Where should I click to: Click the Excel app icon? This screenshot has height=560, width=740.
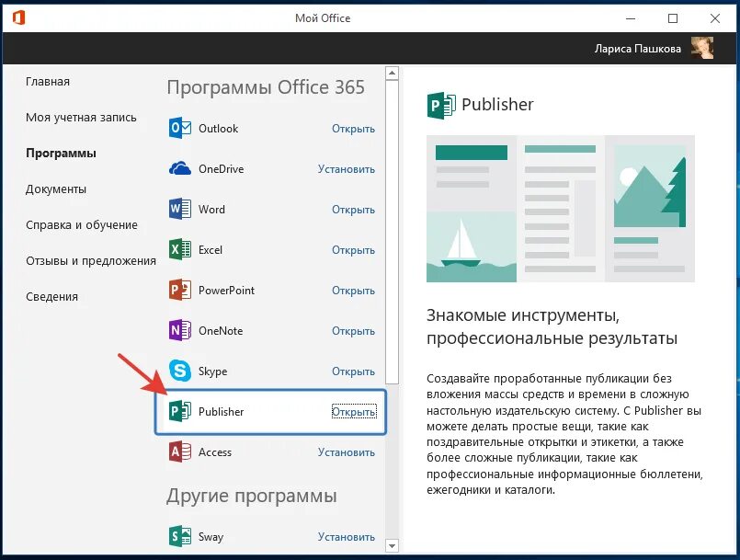click(180, 249)
